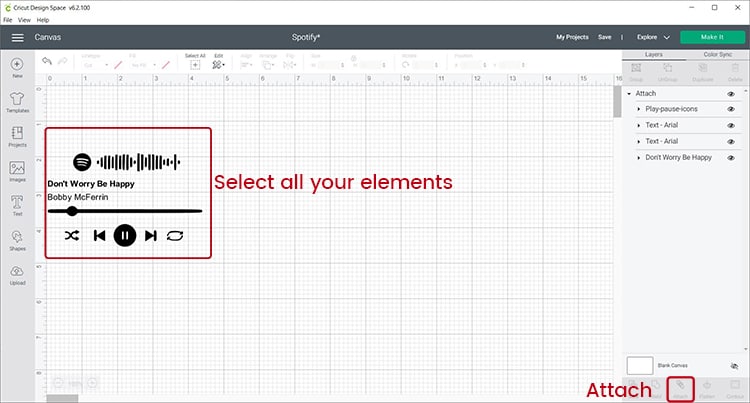Click the Rotate icon in toolbar
Viewport: 750px width, 403px height.
click(x=406, y=65)
